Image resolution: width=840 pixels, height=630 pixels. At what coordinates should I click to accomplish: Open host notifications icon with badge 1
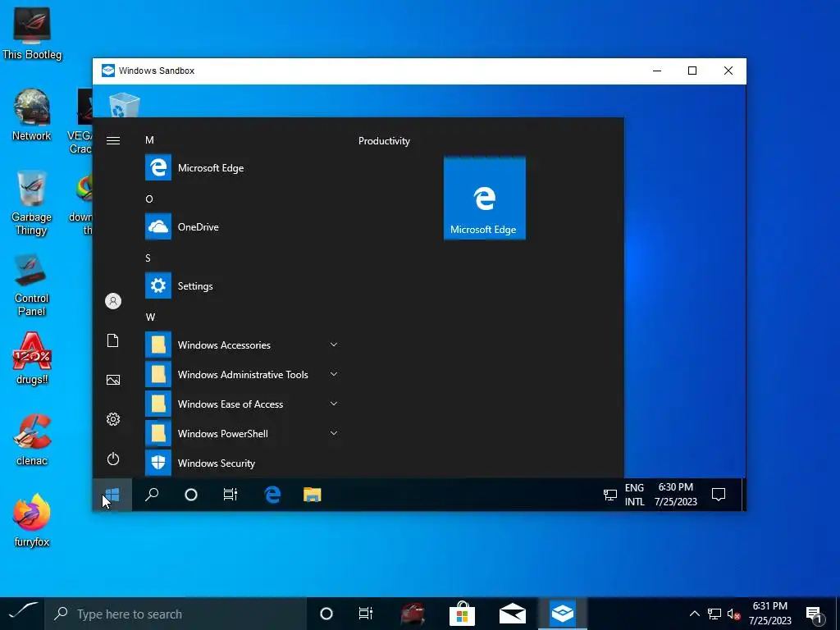click(x=814, y=614)
